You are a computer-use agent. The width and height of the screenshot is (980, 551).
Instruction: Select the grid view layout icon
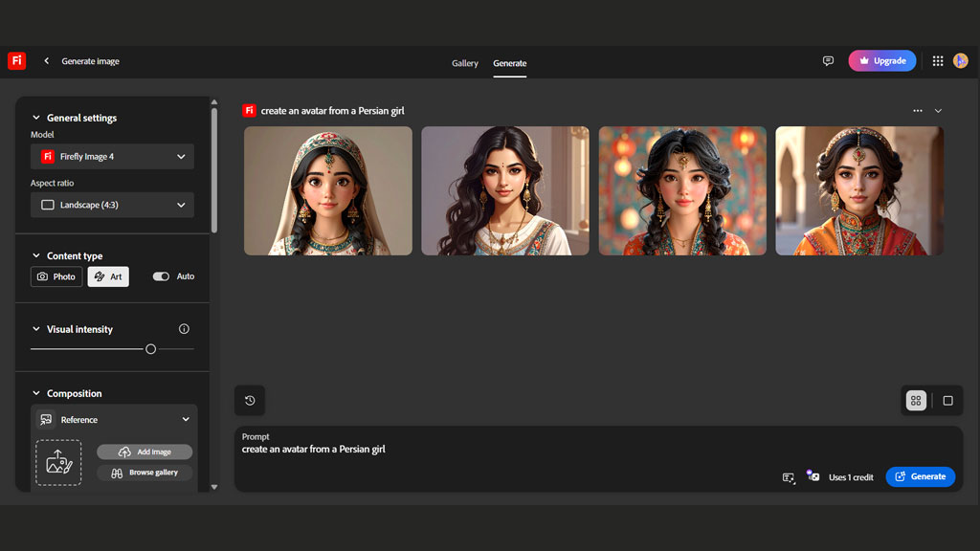point(915,400)
